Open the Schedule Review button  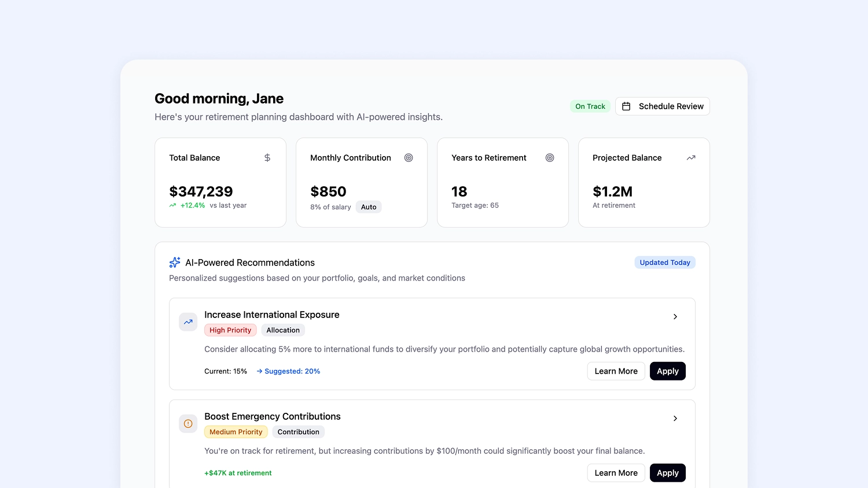coord(663,106)
